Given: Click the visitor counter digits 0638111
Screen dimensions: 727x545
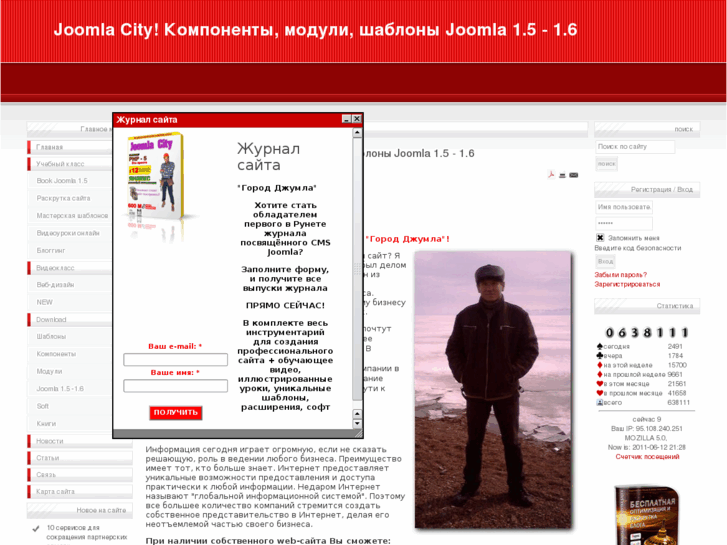Looking at the screenshot, I should 647,333.
